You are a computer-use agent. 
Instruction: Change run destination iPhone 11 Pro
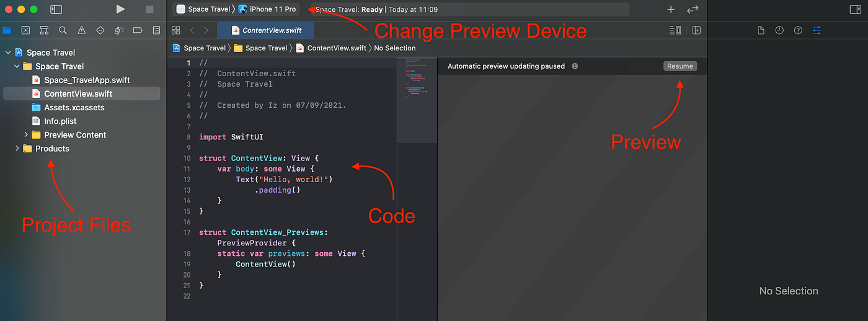(x=267, y=9)
